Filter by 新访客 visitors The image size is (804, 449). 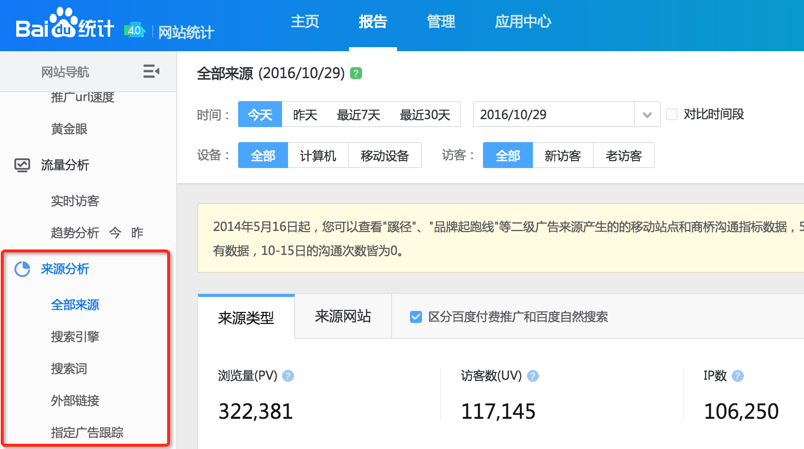(x=563, y=156)
